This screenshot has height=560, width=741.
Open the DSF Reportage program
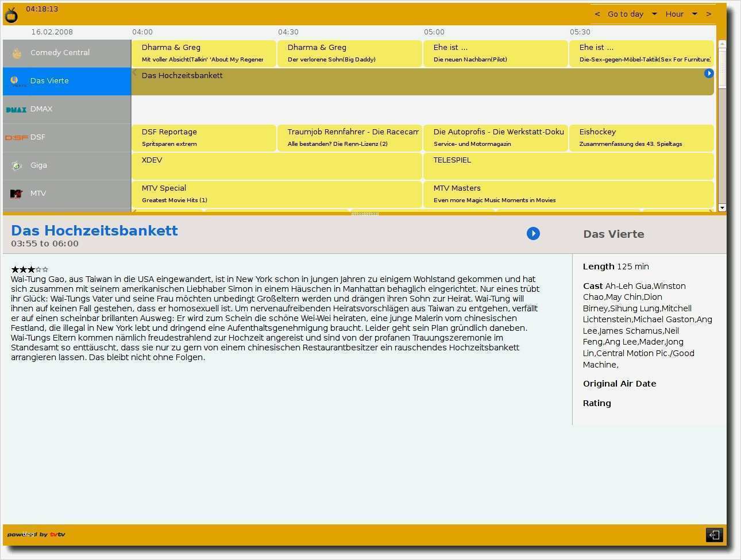coord(204,138)
